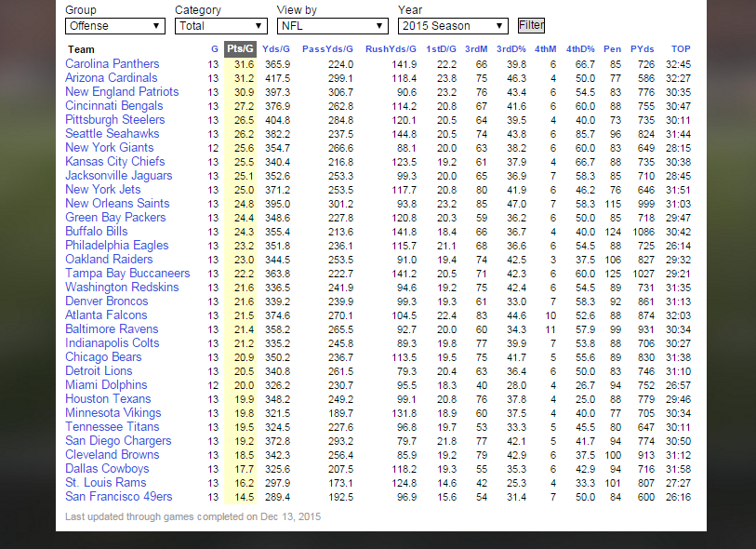
Task: Open Tampa Bay Buccaneers team link
Action: 127,274
